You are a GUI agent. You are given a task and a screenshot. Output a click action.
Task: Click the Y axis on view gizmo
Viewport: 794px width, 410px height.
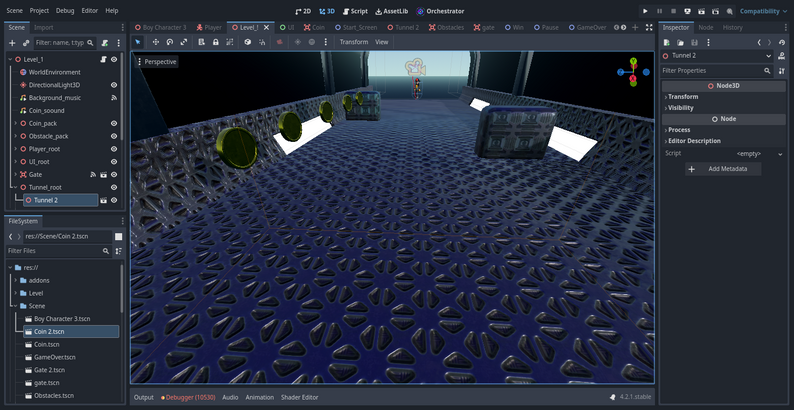633,61
